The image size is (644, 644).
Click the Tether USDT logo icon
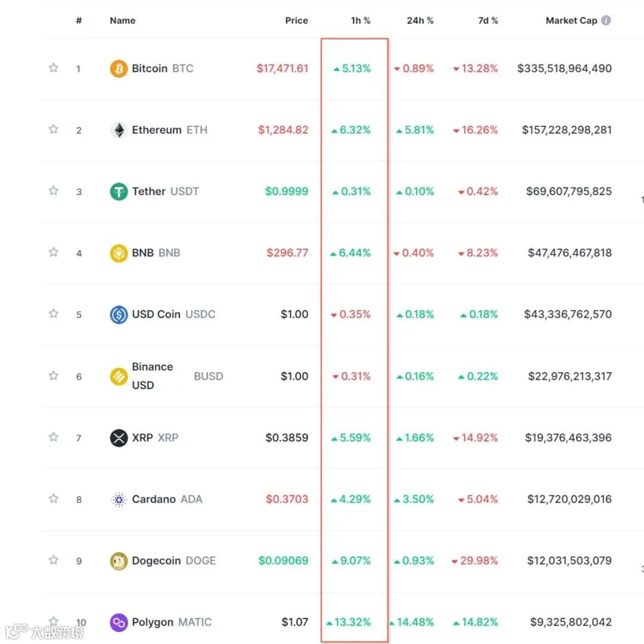click(x=119, y=191)
